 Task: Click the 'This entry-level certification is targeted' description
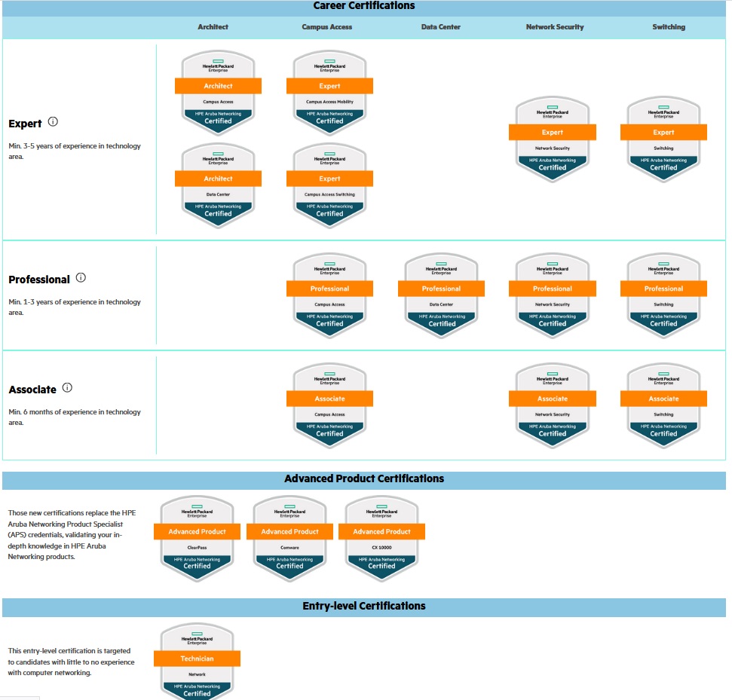pyautogui.click(x=71, y=662)
